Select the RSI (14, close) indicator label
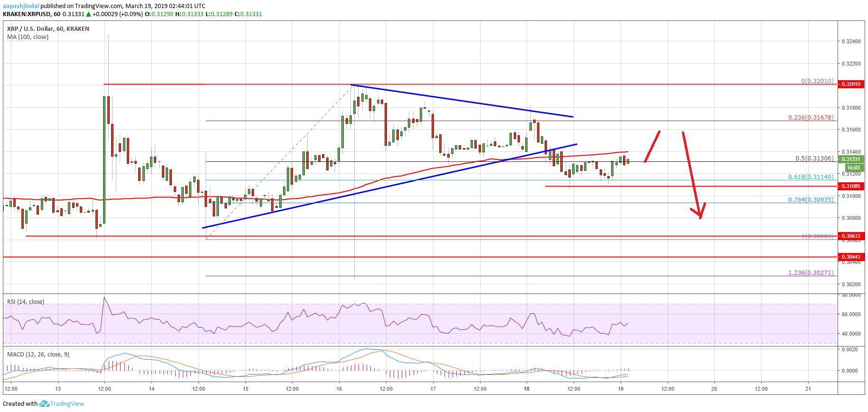 (x=26, y=302)
